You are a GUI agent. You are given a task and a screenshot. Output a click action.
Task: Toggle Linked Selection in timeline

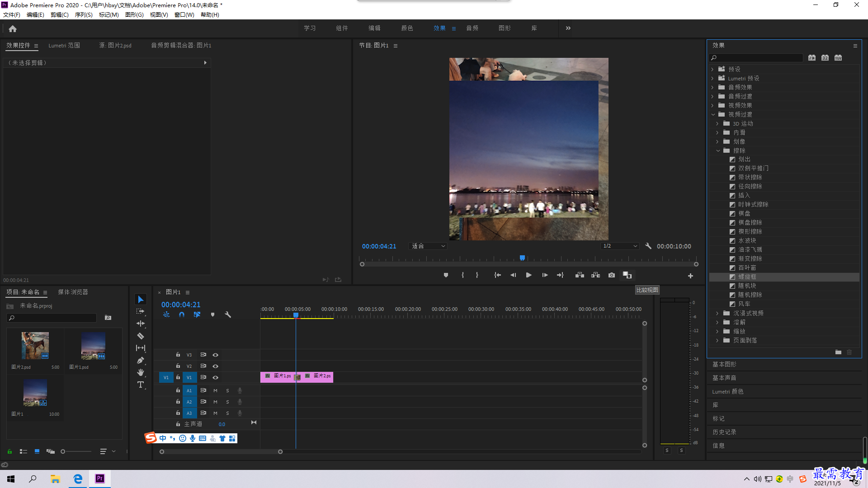pyautogui.click(x=197, y=314)
